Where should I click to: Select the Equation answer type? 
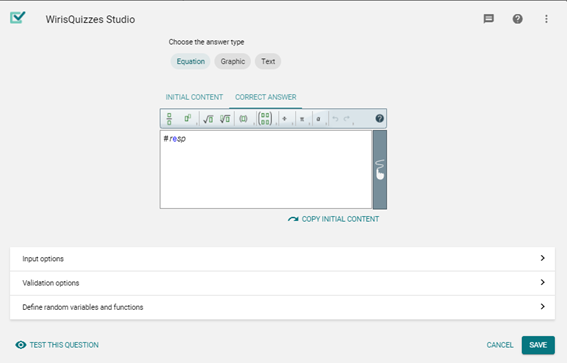coord(191,61)
